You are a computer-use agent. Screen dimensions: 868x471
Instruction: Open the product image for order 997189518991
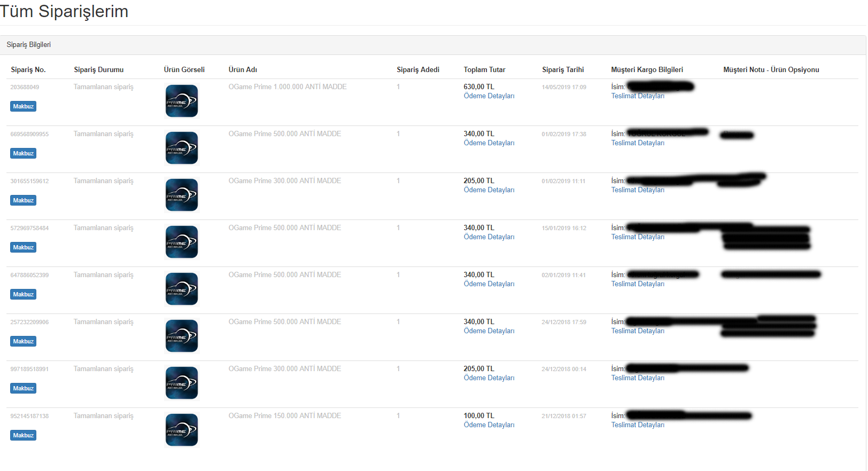[182, 383]
